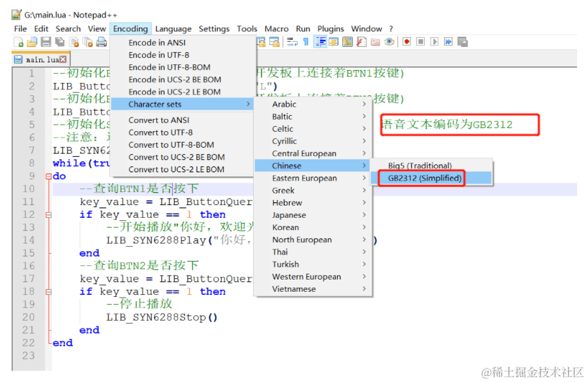
Task: Expand the Cyrillic character set submenu
Action: (x=313, y=141)
